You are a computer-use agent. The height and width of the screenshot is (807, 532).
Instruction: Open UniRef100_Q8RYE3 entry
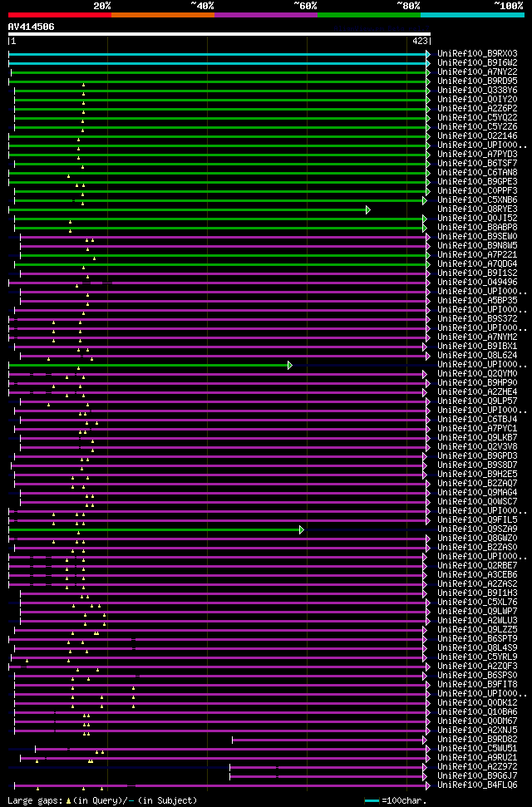click(x=477, y=209)
